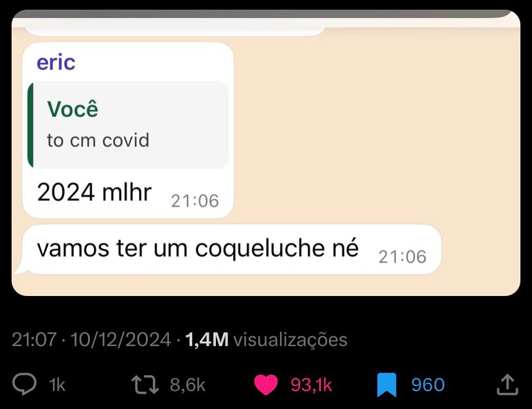Click the 93,1k likes count
This screenshot has width=532, height=409.
point(311,385)
